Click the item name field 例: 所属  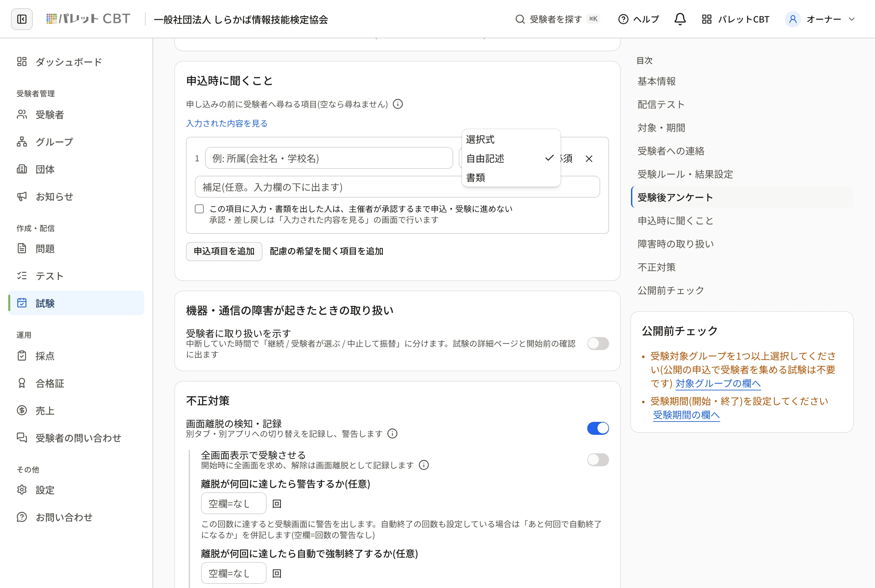coord(329,158)
